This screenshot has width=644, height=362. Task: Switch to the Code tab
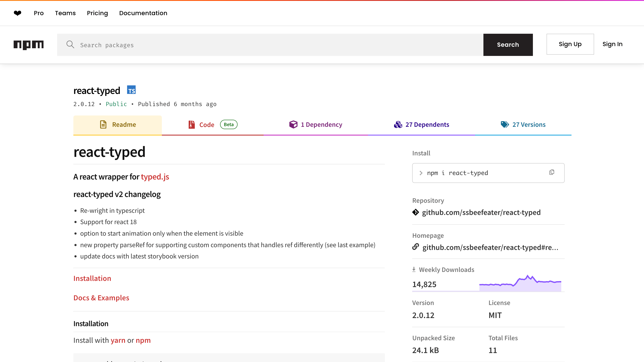(206, 125)
